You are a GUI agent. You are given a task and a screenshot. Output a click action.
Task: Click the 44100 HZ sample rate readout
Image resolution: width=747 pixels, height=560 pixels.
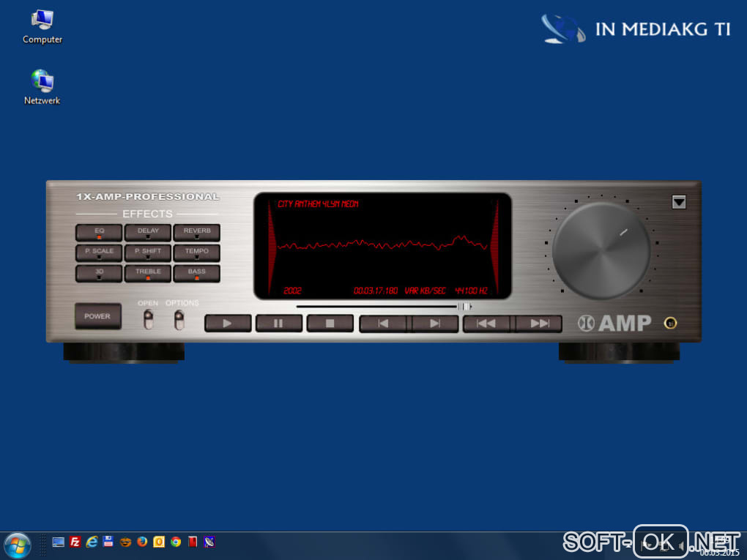471,291
